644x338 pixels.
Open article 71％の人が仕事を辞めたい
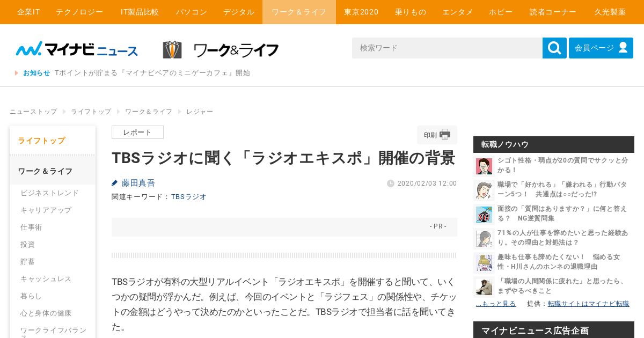562,238
